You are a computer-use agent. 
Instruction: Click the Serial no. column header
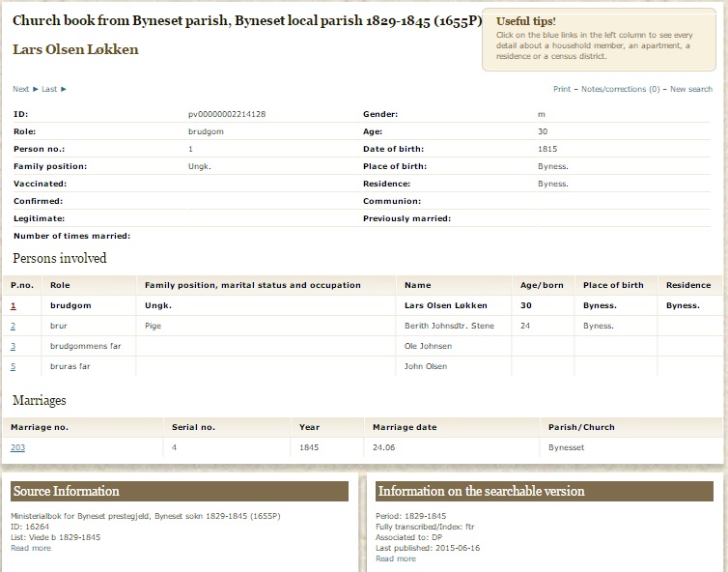tap(193, 427)
